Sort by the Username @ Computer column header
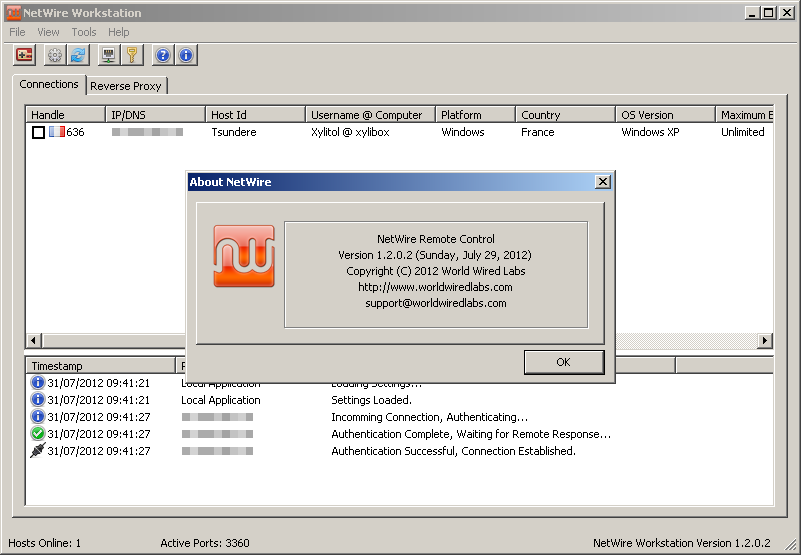Image resolution: width=801 pixels, height=555 pixels. coord(370,114)
